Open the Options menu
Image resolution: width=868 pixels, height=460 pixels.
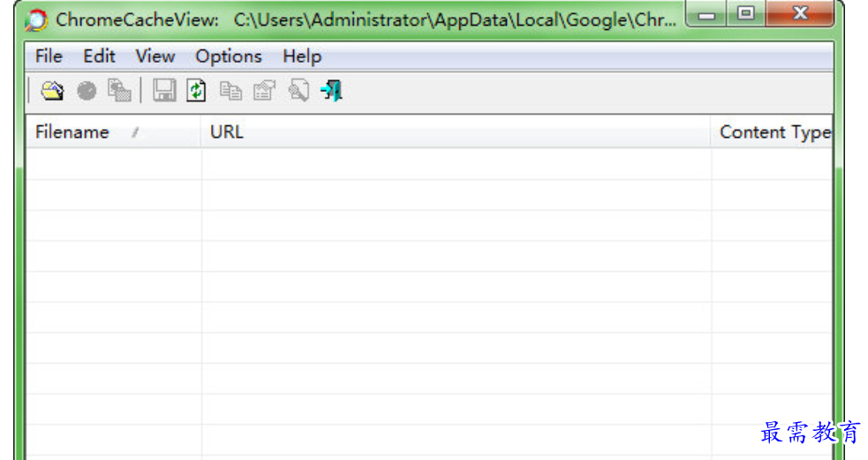229,57
